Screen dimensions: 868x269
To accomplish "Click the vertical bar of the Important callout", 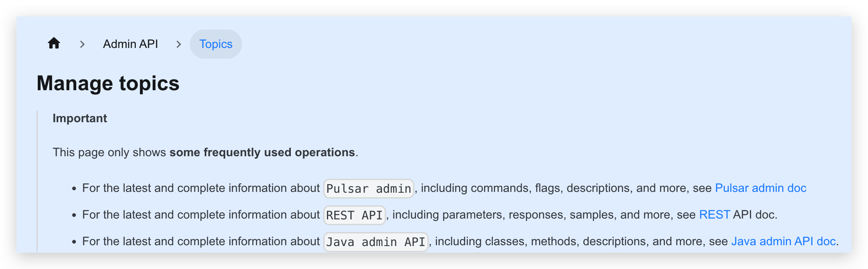I will (38, 176).
